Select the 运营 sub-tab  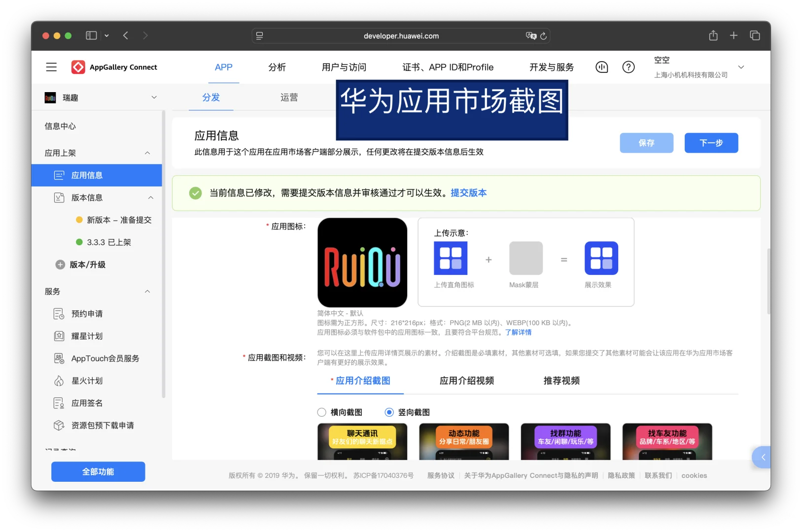click(x=289, y=98)
